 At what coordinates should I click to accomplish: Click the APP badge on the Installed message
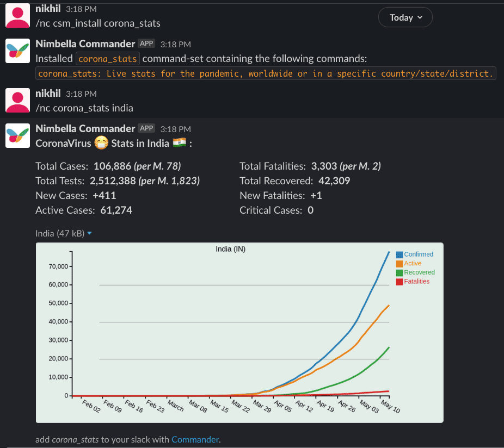tap(146, 43)
